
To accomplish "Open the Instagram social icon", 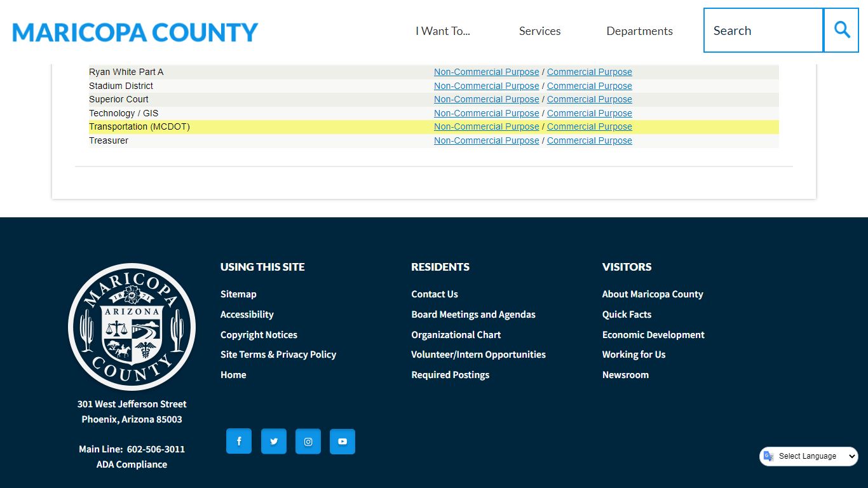I will coord(308,442).
